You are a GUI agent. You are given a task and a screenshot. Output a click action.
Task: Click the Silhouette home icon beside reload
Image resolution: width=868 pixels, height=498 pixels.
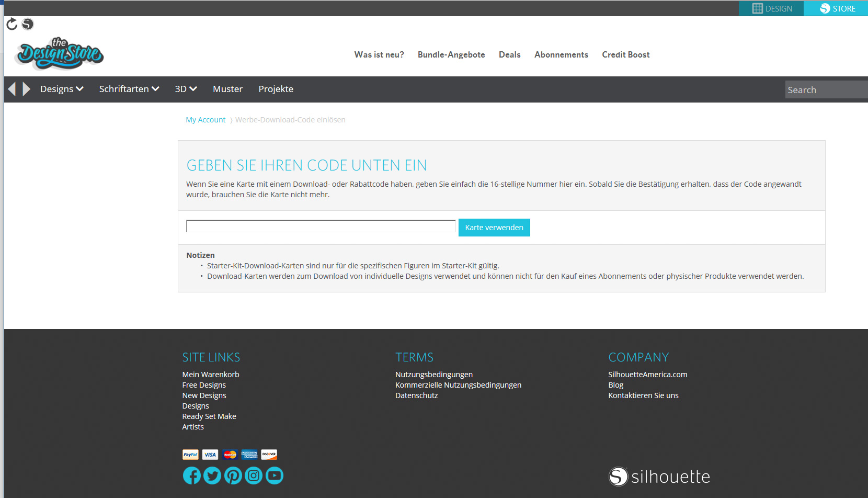click(x=28, y=24)
